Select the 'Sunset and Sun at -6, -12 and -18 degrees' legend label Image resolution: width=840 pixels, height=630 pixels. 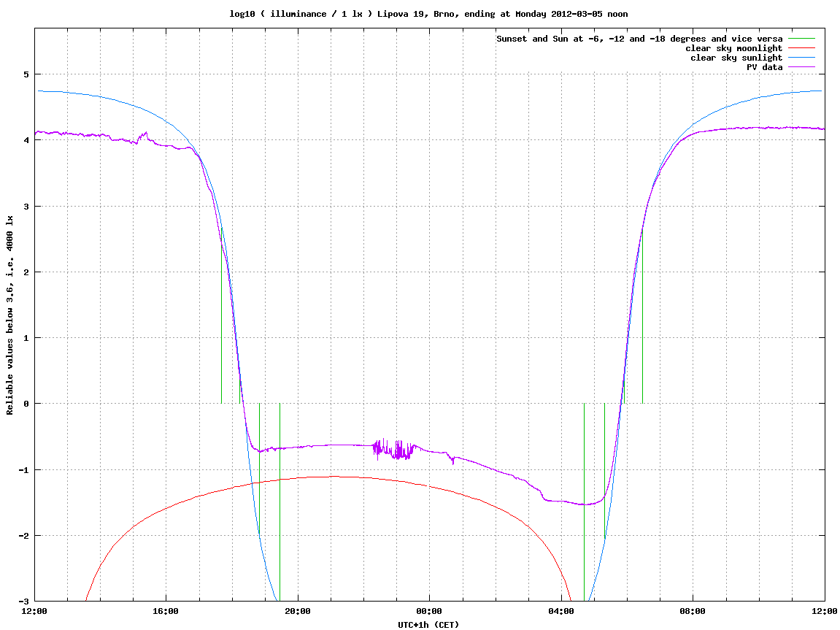click(639, 39)
